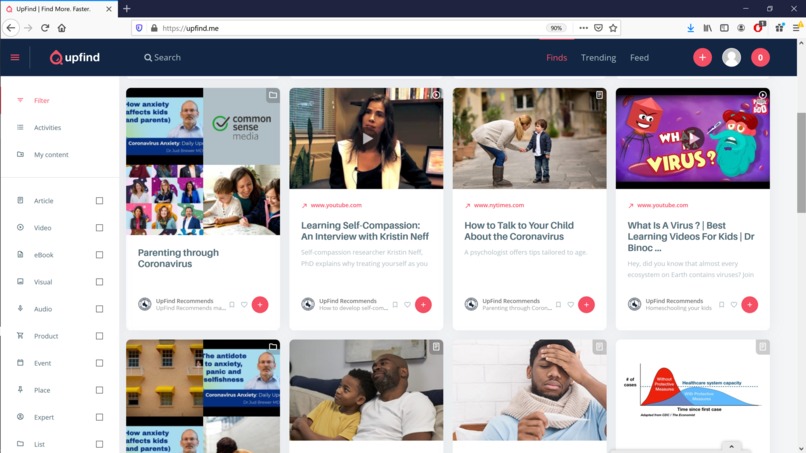This screenshot has width=806, height=453.
Task: Click the Place pin icon in sidebar
Action: (20, 390)
